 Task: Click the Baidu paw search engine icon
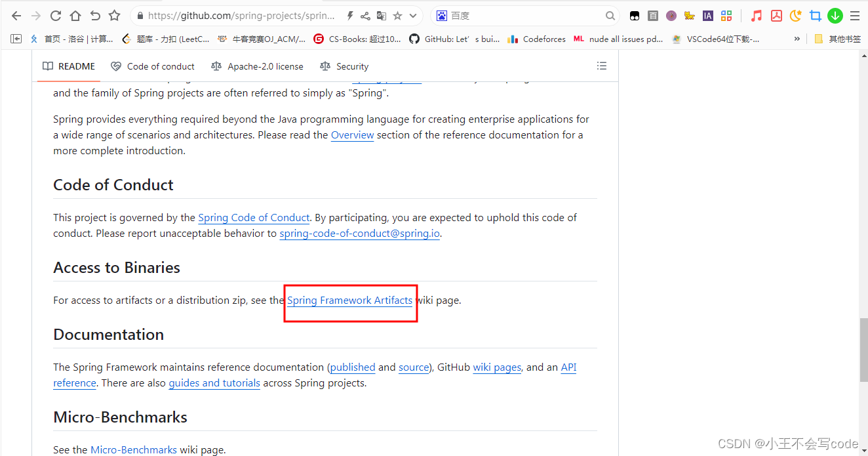pos(442,16)
